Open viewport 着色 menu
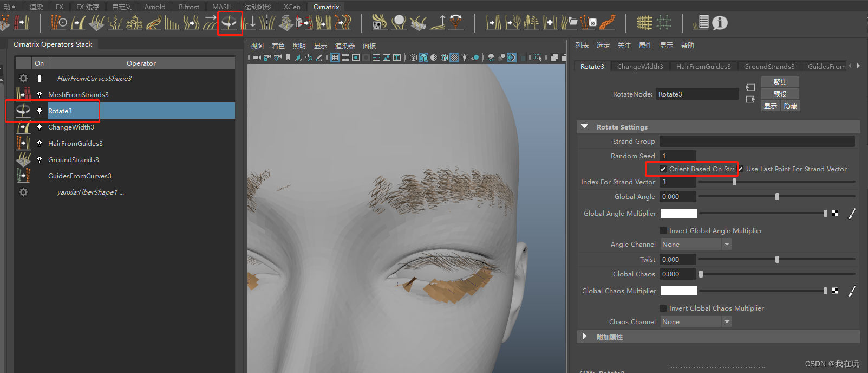 (x=278, y=46)
